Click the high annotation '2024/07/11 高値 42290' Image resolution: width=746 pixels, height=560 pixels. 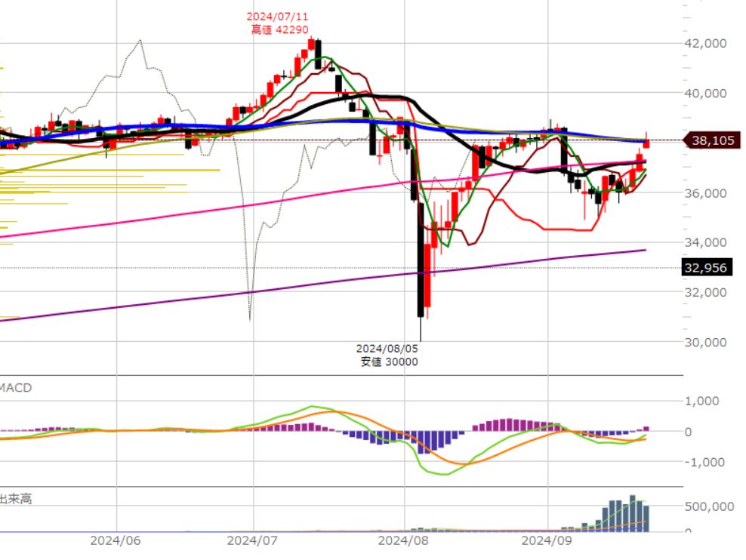[278, 23]
